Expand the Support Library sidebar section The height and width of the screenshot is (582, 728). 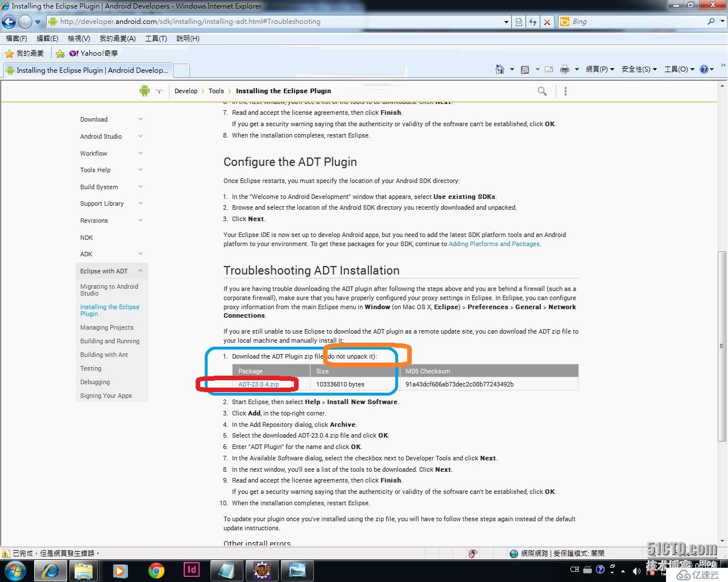[x=140, y=203]
